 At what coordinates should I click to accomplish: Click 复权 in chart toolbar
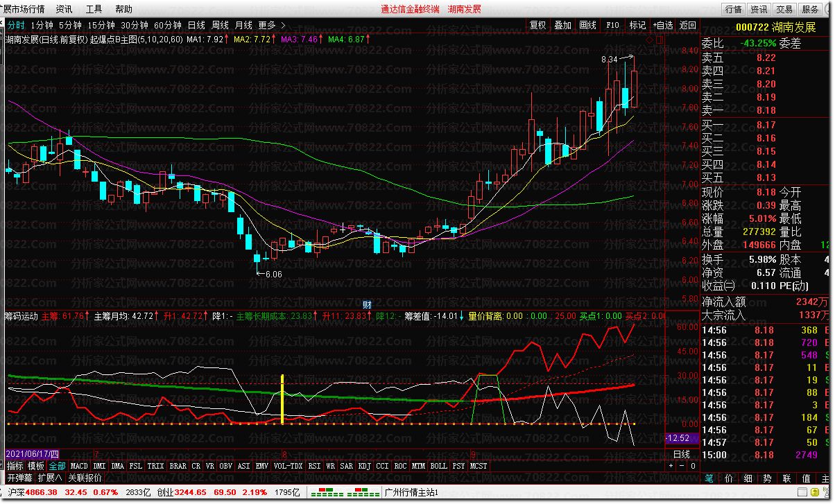(x=537, y=25)
